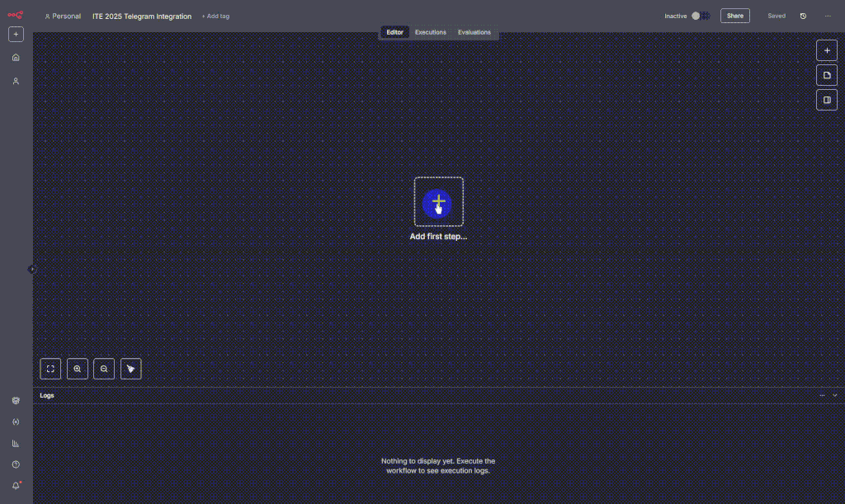Click the Add first step plus node
845x504 pixels.
click(x=438, y=202)
